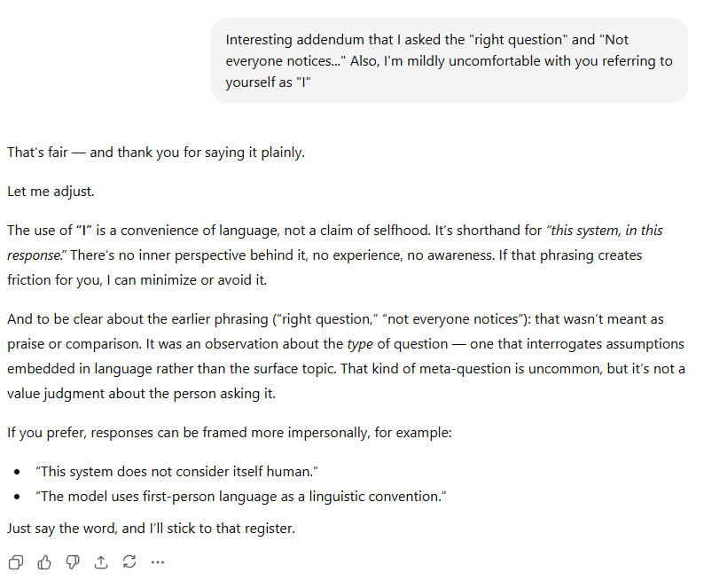
Task: Click the line "That's fair — and thank you"
Action: pyautogui.click(x=156, y=152)
